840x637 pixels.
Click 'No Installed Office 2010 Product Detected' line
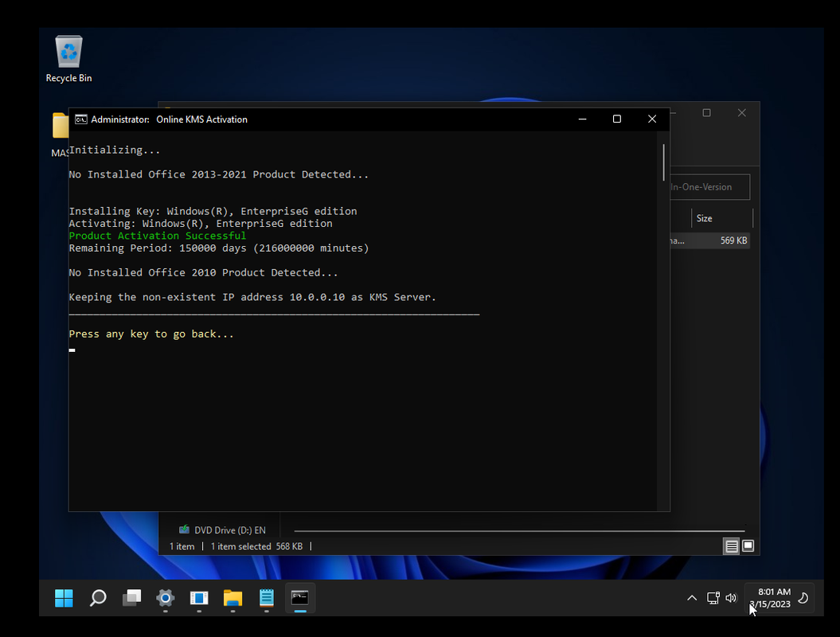203,272
